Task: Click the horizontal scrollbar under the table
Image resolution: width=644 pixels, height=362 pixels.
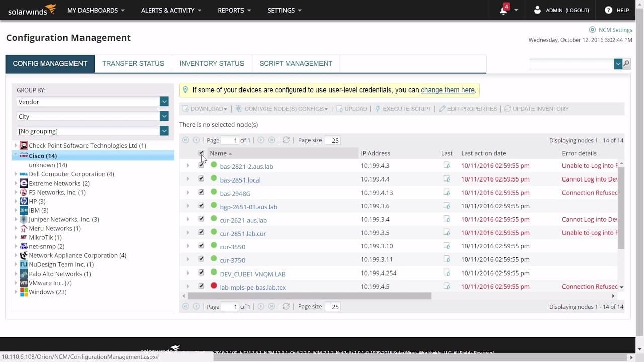Action: point(309,296)
